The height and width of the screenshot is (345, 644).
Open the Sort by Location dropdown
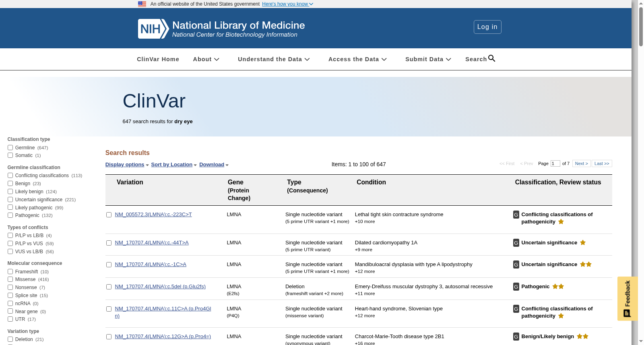(x=174, y=165)
